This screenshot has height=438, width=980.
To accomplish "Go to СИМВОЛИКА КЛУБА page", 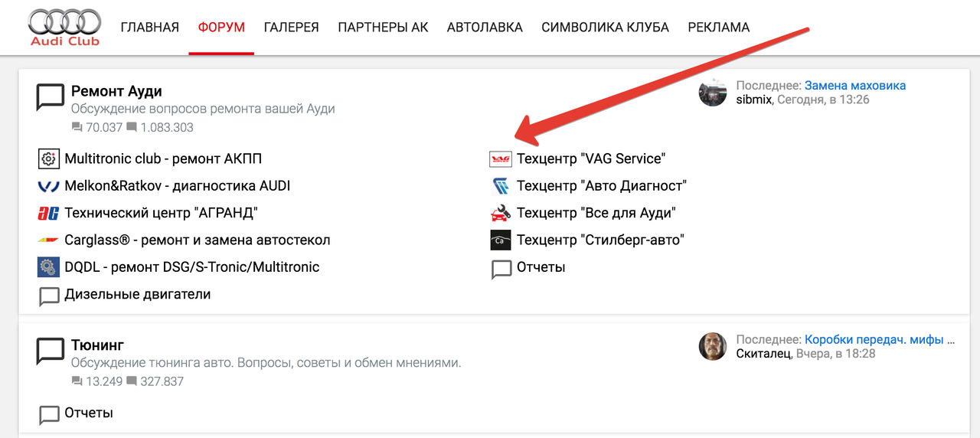I will tap(605, 28).
